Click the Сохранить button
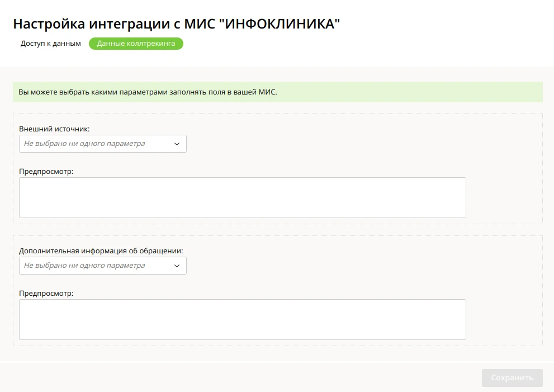 512,378
